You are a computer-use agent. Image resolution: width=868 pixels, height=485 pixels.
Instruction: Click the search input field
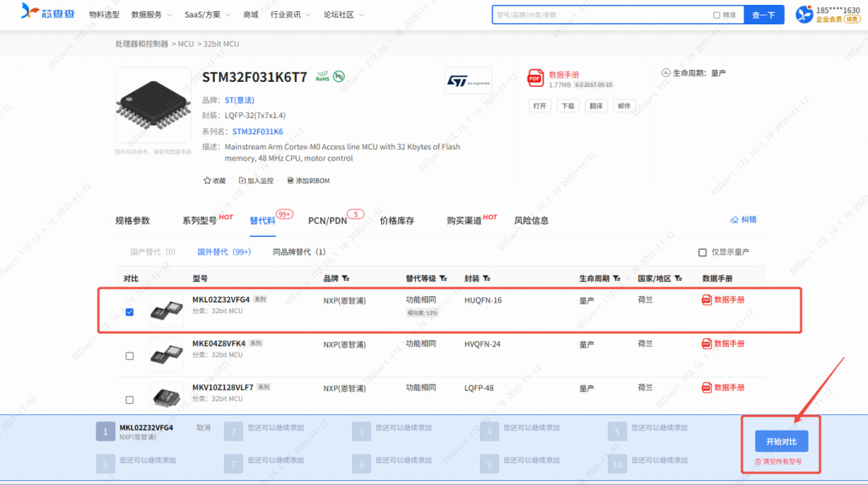tap(601, 14)
